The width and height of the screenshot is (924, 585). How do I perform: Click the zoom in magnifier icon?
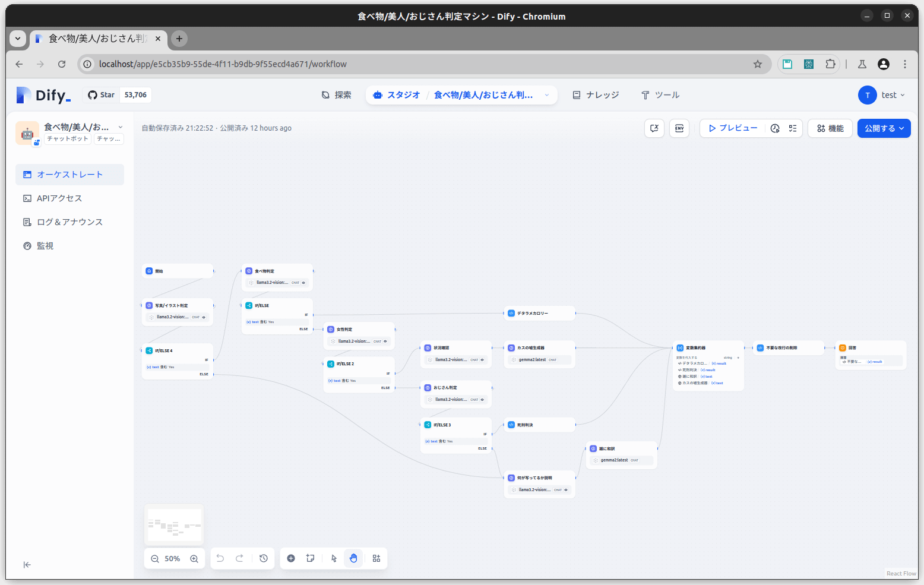point(194,559)
